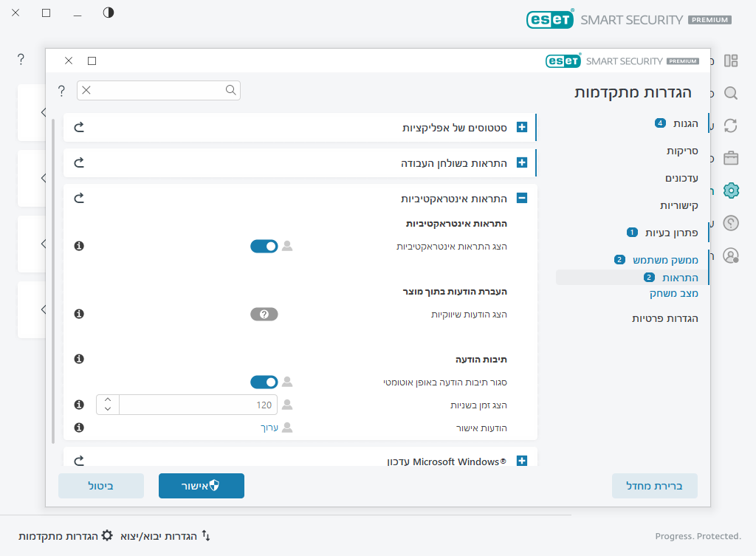Image resolution: width=756 pixels, height=556 pixels.
Task: Show info for the marketing messages setting
Action: (80, 314)
